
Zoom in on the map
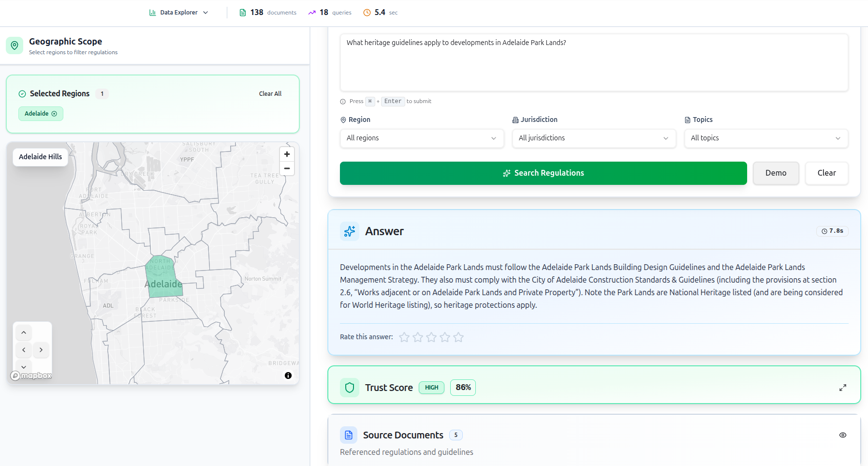287,154
